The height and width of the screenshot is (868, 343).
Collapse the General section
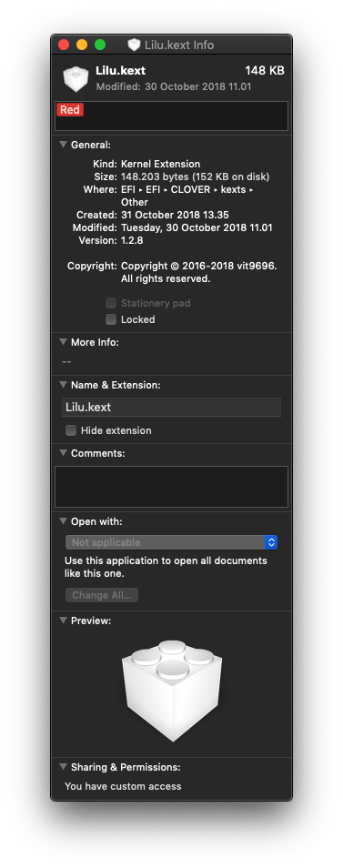(63, 145)
